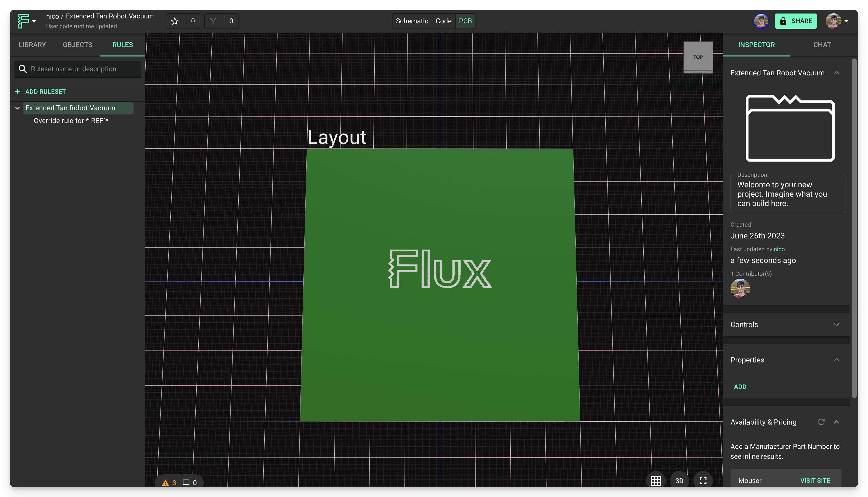Open the INSPECTOR tab
The width and height of the screenshot is (868, 497).
pyautogui.click(x=756, y=45)
